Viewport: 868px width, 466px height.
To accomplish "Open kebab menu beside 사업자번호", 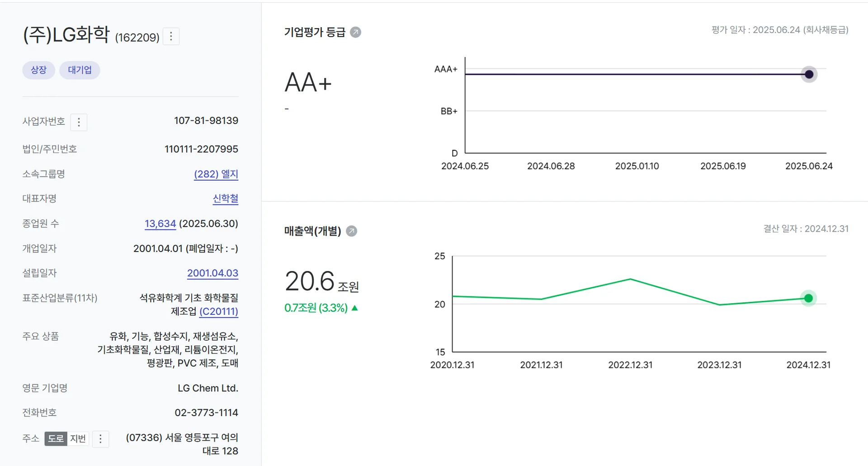I will [79, 122].
